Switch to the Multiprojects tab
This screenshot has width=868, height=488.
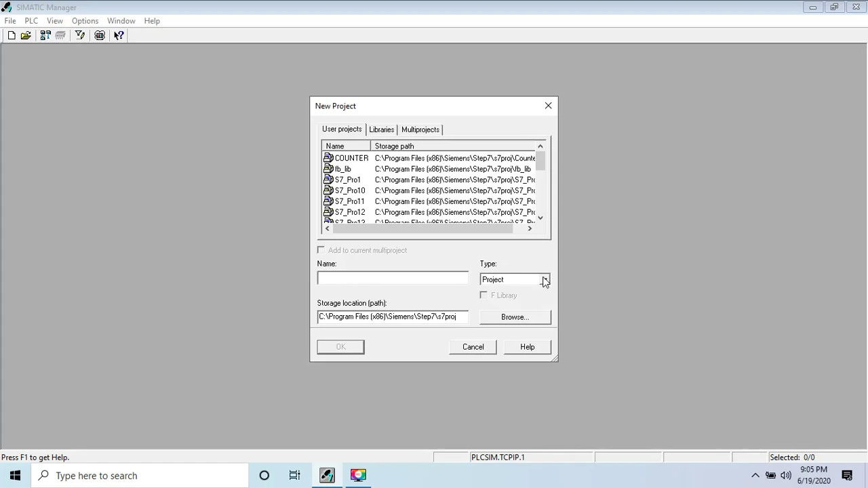(x=420, y=129)
